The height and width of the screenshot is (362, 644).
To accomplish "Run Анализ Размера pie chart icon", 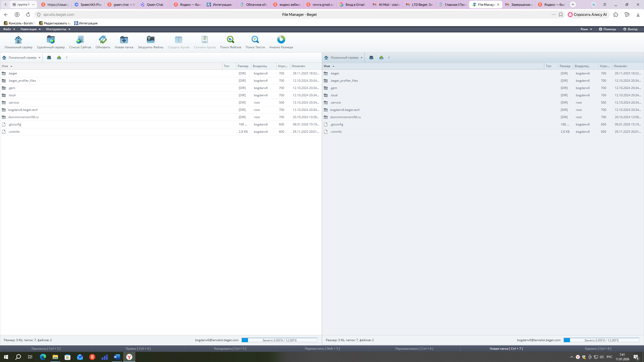I will pos(281,40).
